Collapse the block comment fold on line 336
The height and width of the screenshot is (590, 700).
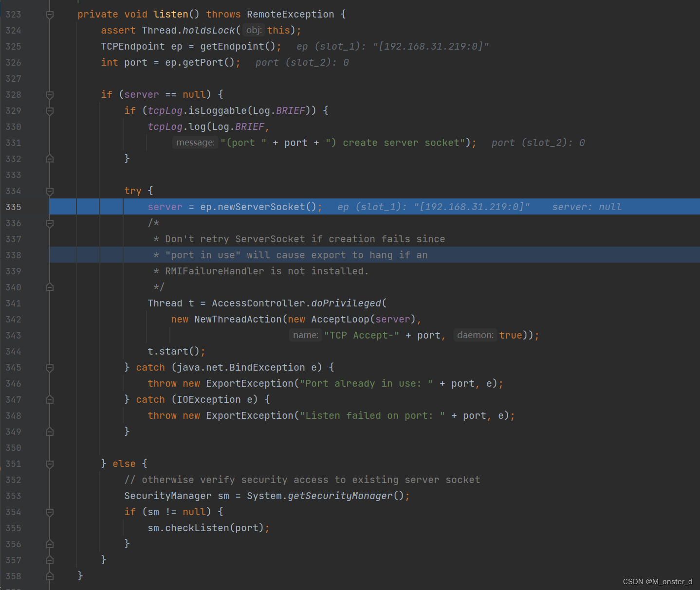point(50,223)
